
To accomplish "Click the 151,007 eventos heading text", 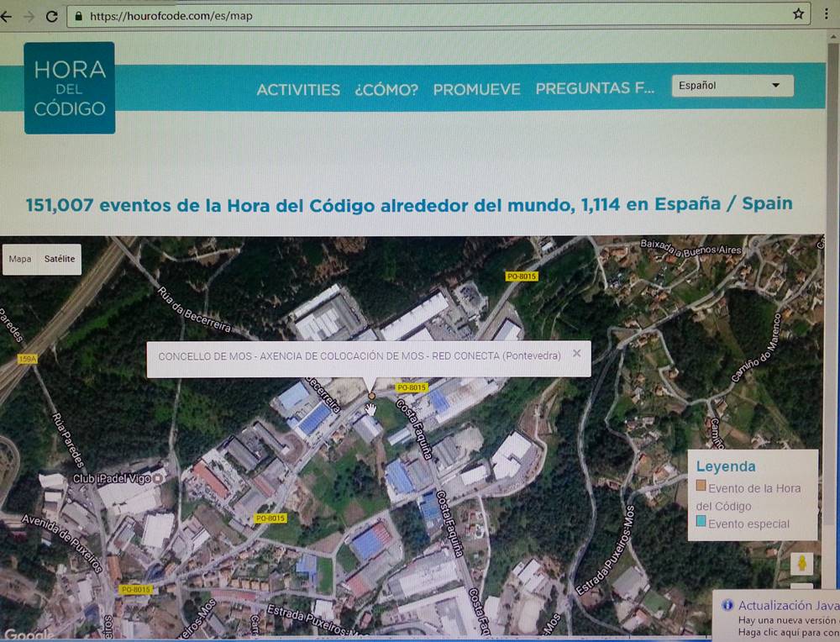I will pyautogui.click(x=409, y=205).
